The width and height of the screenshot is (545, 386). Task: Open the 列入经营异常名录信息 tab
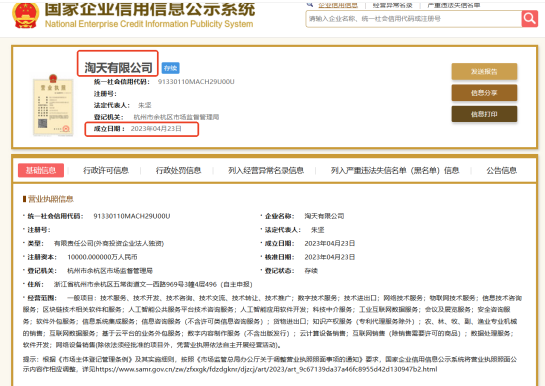(x=266, y=170)
